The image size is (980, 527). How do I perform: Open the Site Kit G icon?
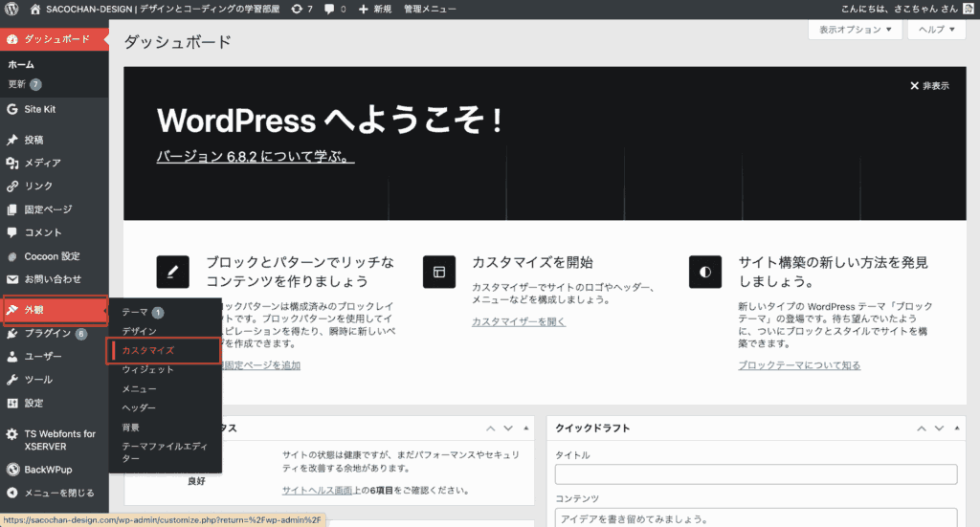(11, 109)
